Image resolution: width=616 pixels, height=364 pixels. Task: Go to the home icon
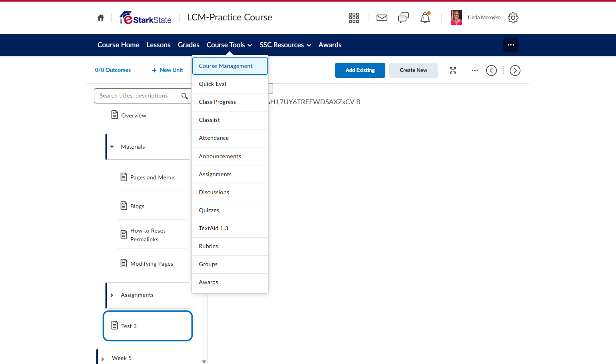[x=101, y=18]
